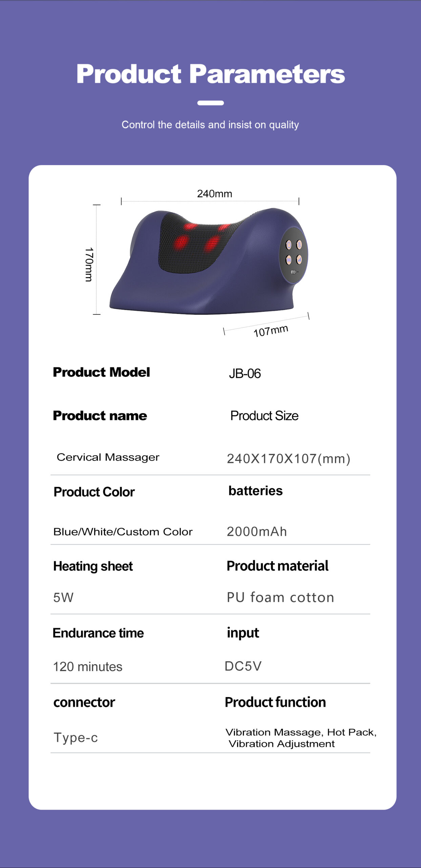Click the 170mm height dimension label

point(89,264)
